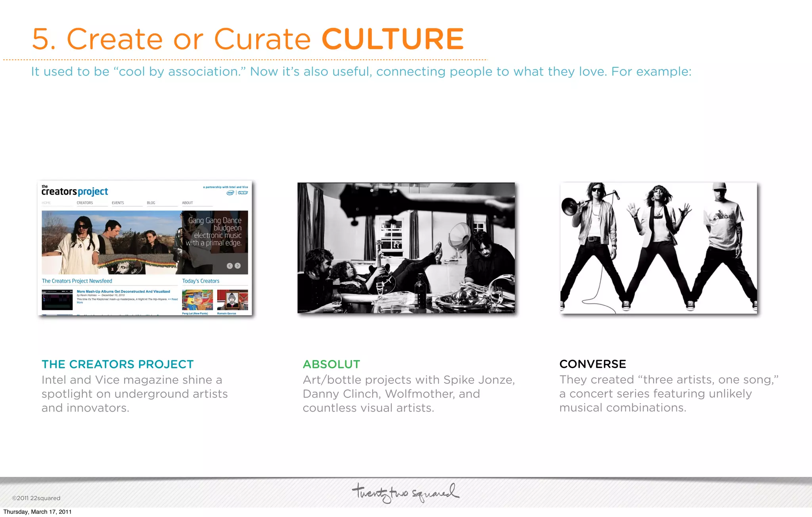Click the Romain Gavras creator thumbnail

(x=233, y=300)
